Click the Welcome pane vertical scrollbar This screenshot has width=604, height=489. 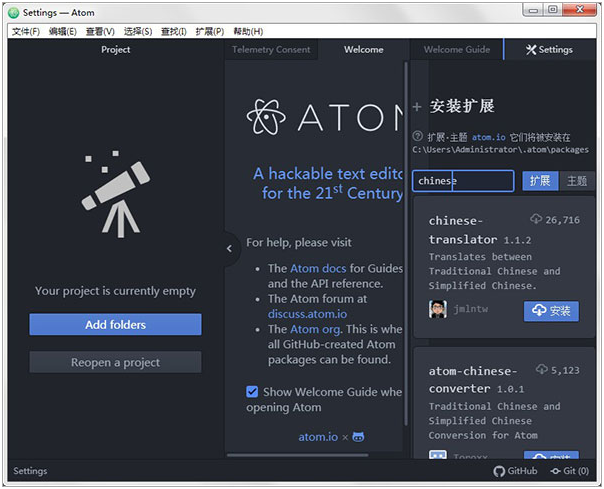pyautogui.click(x=406, y=243)
